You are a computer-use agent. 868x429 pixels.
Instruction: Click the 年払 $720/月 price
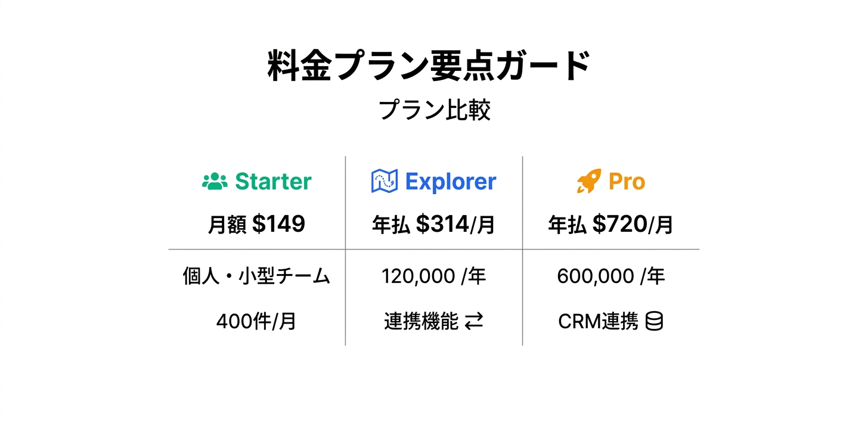610,225
